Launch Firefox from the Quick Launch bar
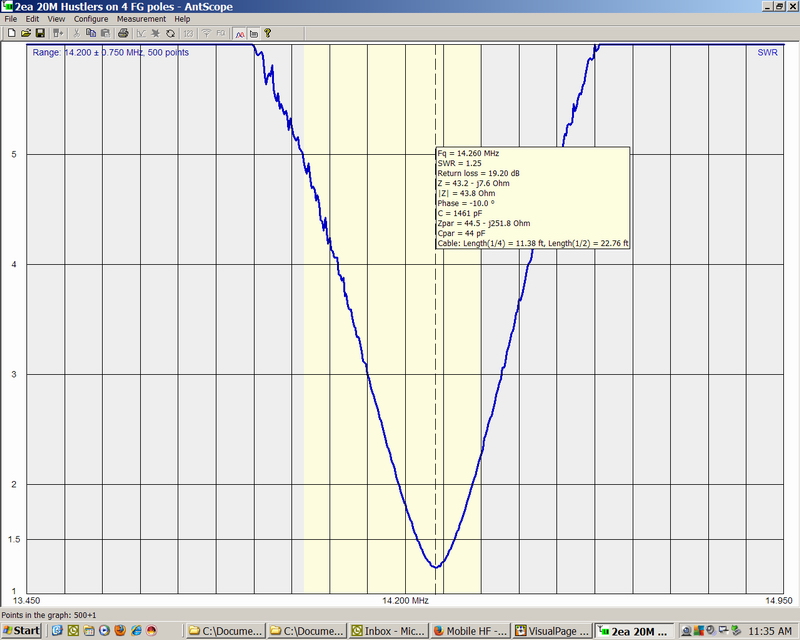This screenshot has width=800, height=640. tap(119, 631)
